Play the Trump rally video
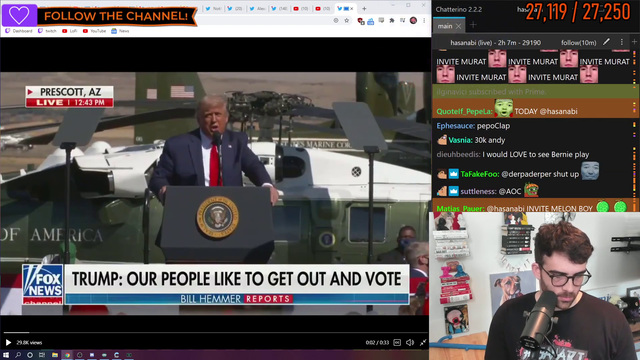This screenshot has height=360, width=640. click(x=8, y=342)
